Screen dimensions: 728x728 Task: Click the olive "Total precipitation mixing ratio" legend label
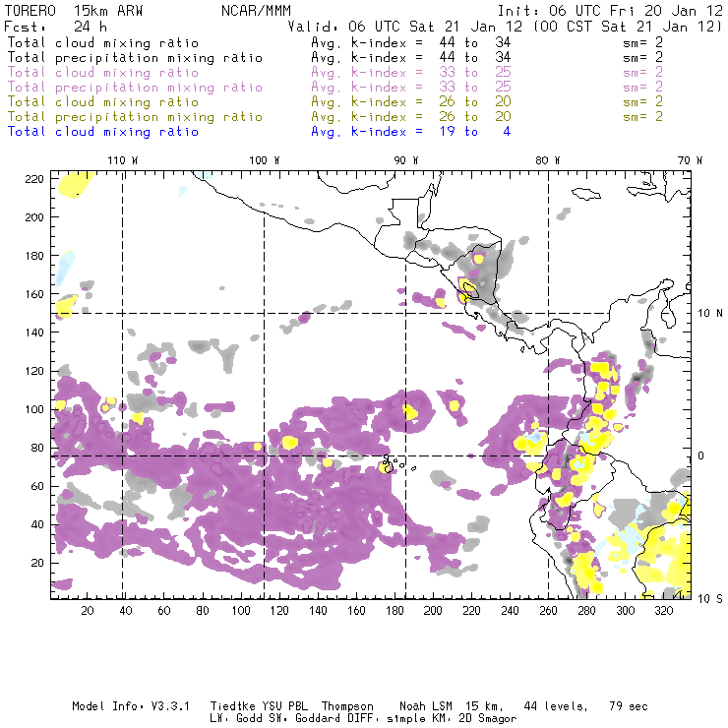pos(135,116)
